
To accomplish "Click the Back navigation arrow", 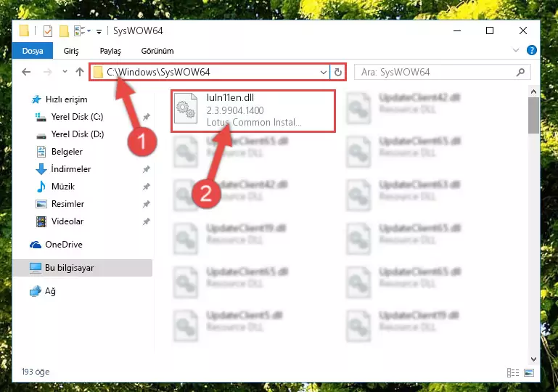I will click(26, 73).
